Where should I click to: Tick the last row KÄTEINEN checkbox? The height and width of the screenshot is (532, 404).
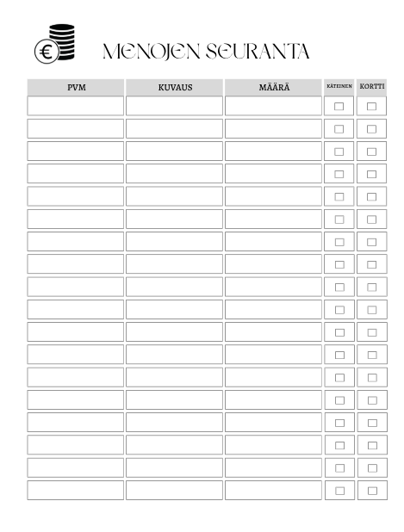pos(340,491)
